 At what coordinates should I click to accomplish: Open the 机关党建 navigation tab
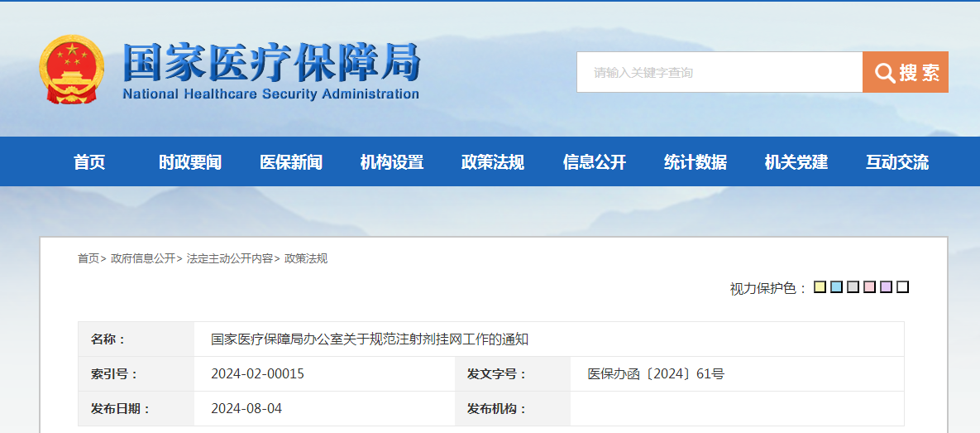pyautogui.click(x=796, y=163)
